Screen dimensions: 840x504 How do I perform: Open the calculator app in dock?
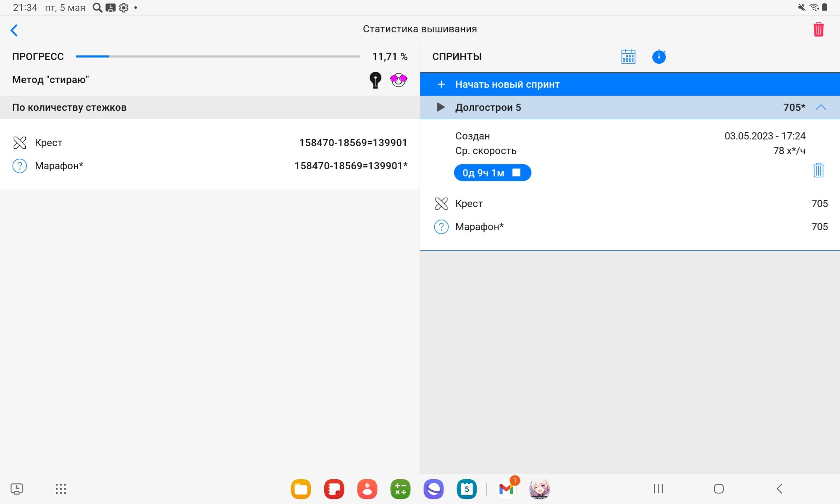tap(400, 489)
